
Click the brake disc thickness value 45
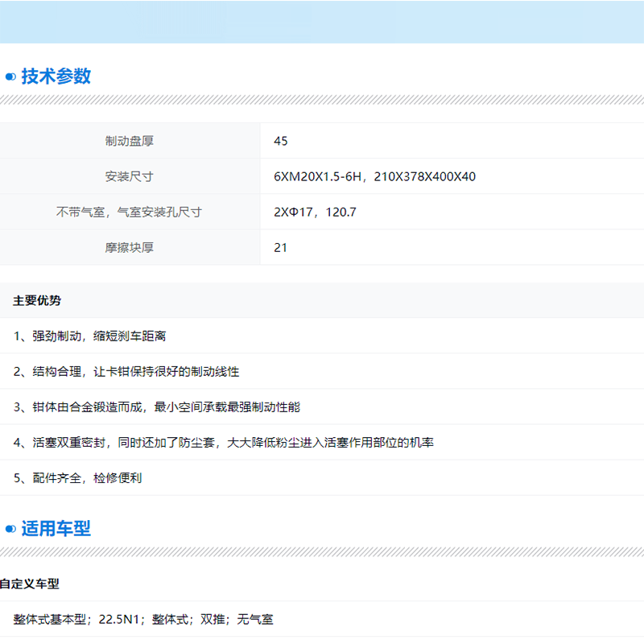(281, 141)
